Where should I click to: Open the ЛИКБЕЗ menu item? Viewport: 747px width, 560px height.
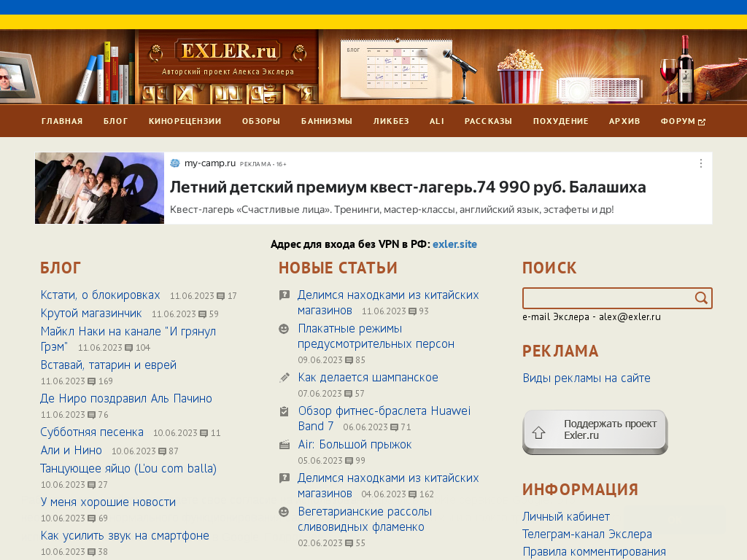click(x=391, y=121)
